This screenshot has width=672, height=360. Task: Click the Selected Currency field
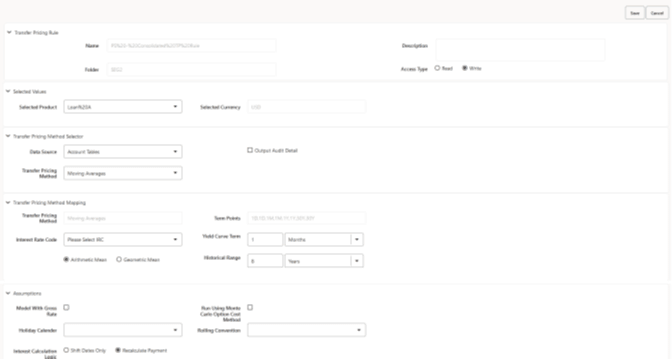tap(306, 107)
